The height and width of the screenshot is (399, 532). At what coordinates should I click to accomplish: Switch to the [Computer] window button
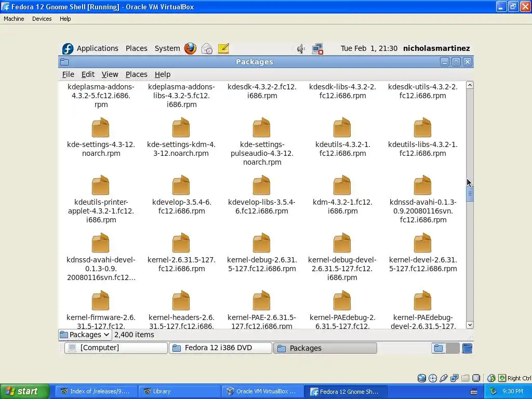(x=116, y=348)
